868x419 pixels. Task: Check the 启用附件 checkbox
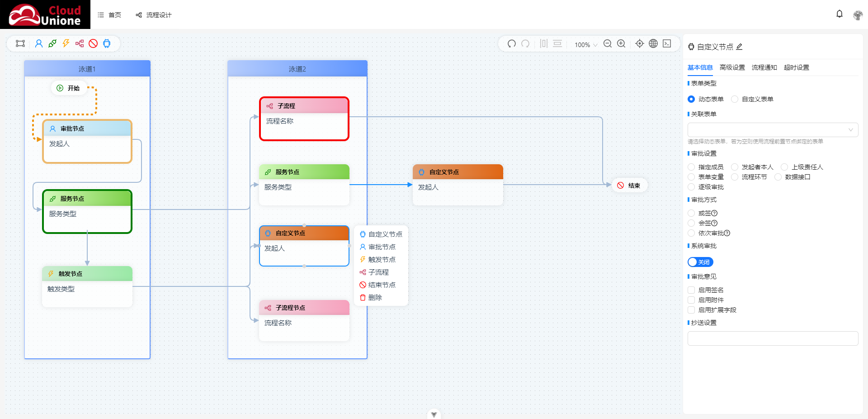click(691, 300)
